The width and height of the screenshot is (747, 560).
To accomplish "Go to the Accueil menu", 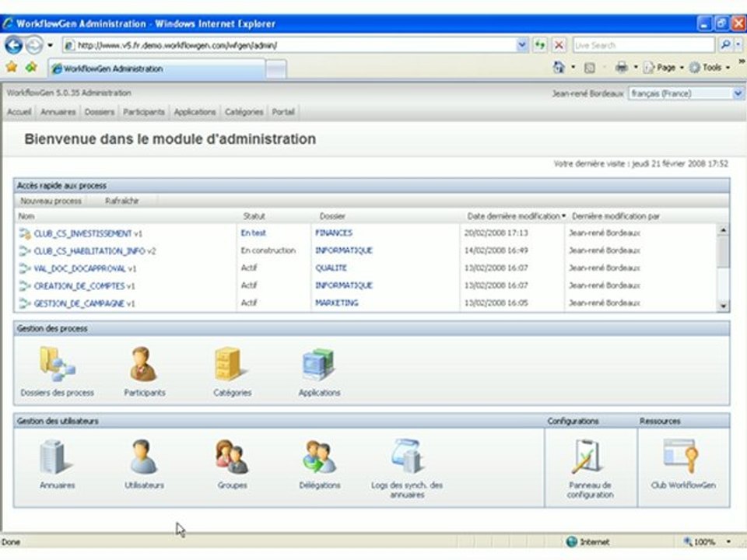I will pos(19,112).
